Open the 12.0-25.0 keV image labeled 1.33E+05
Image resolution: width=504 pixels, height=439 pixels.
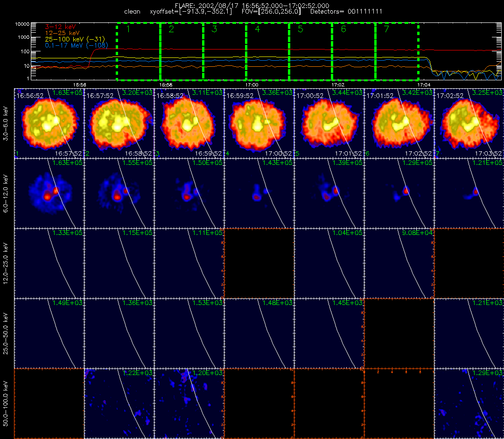click(x=49, y=263)
